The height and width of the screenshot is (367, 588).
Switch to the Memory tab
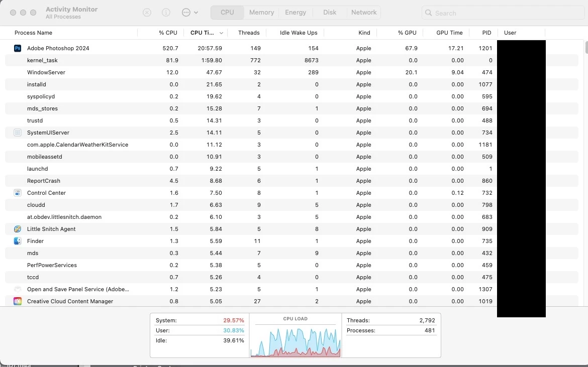(x=261, y=13)
